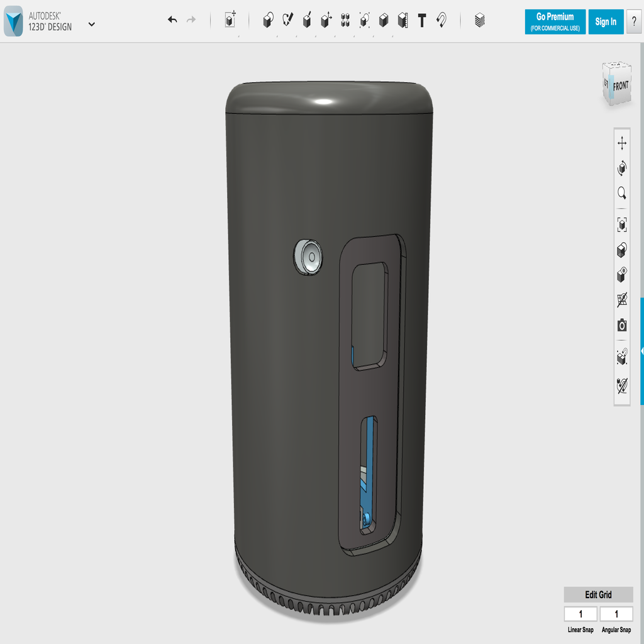Click the Sign In button
This screenshot has height=644, width=644.
[x=606, y=22]
